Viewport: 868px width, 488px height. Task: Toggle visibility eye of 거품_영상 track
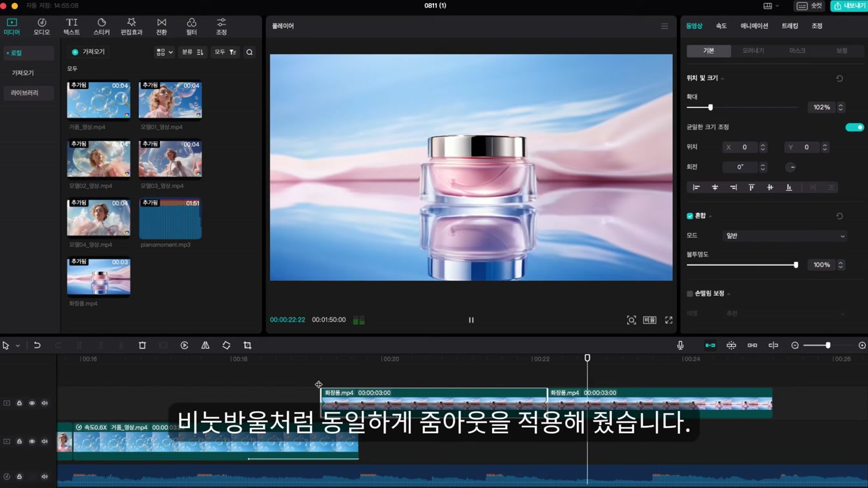[32, 442]
